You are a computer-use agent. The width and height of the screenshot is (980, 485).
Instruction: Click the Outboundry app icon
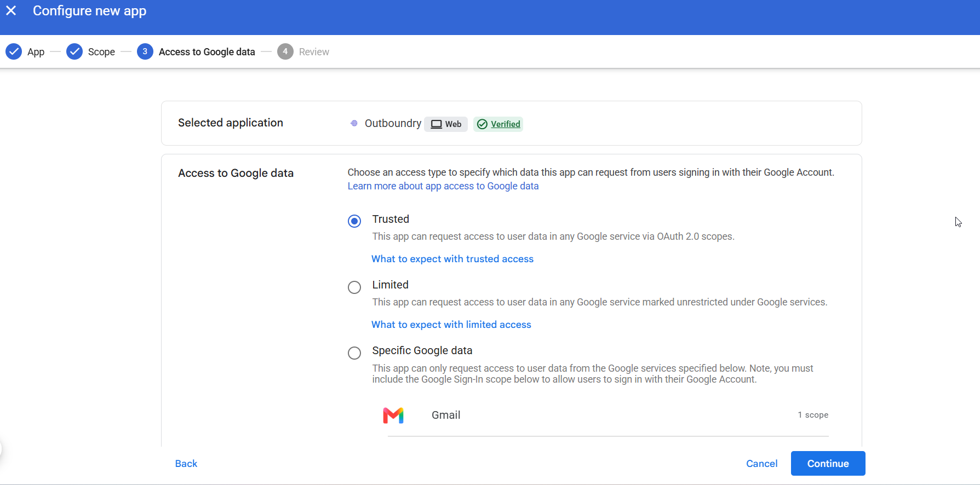pos(354,123)
